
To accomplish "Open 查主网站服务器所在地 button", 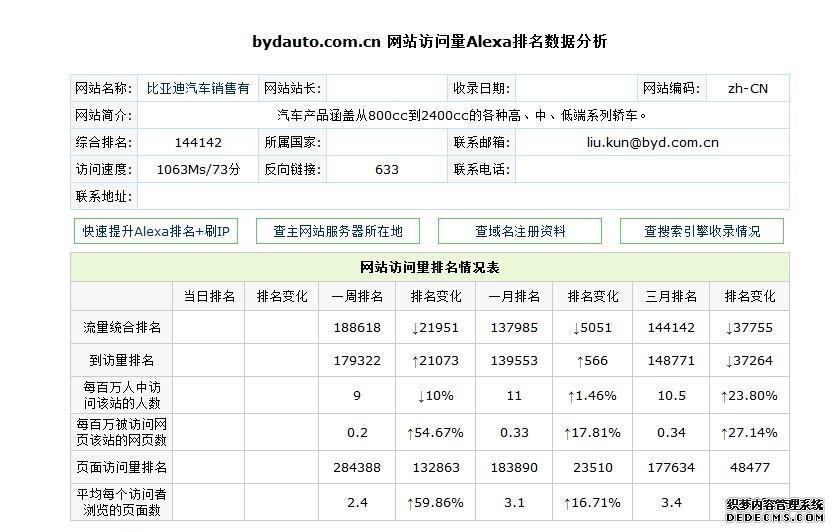I will pyautogui.click(x=338, y=231).
